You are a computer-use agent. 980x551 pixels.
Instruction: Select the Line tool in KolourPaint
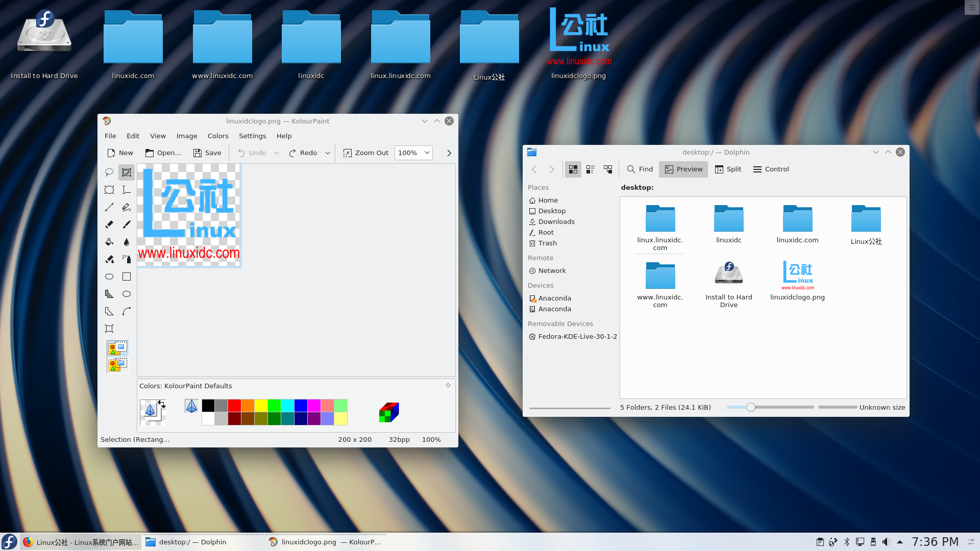pyautogui.click(x=109, y=207)
